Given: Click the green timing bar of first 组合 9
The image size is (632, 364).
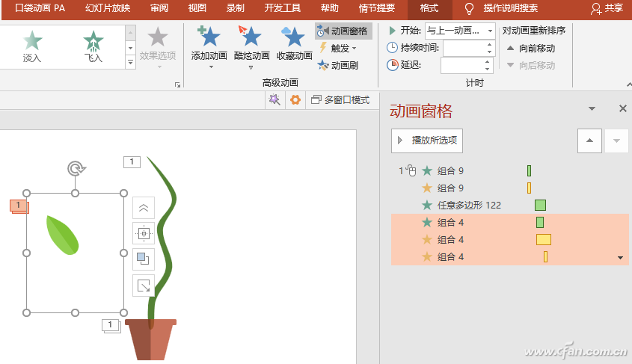Looking at the screenshot, I should pyautogui.click(x=529, y=170).
